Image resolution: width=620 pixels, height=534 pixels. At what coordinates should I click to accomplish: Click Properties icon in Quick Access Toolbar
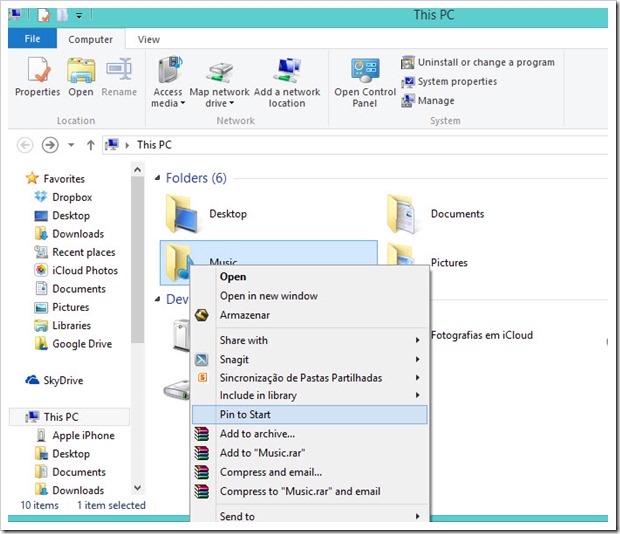(x=43, y=15)
